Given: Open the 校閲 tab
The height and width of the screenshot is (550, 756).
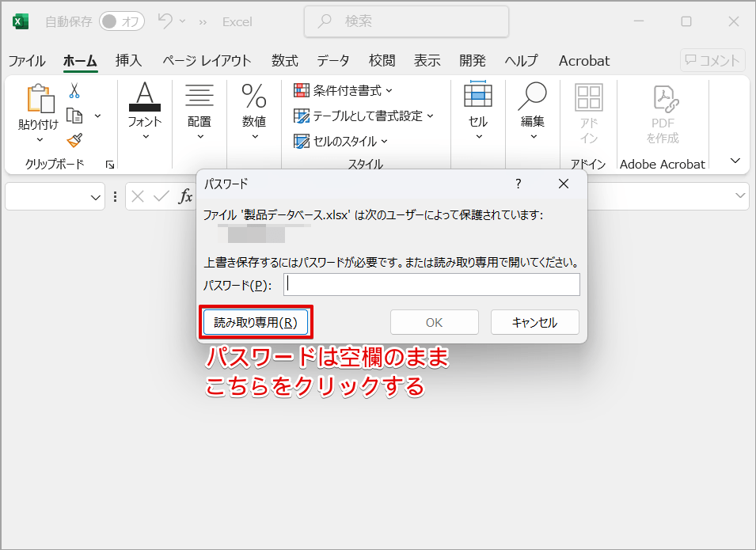Looking at the screenshot, I should [x=382, y=61].
